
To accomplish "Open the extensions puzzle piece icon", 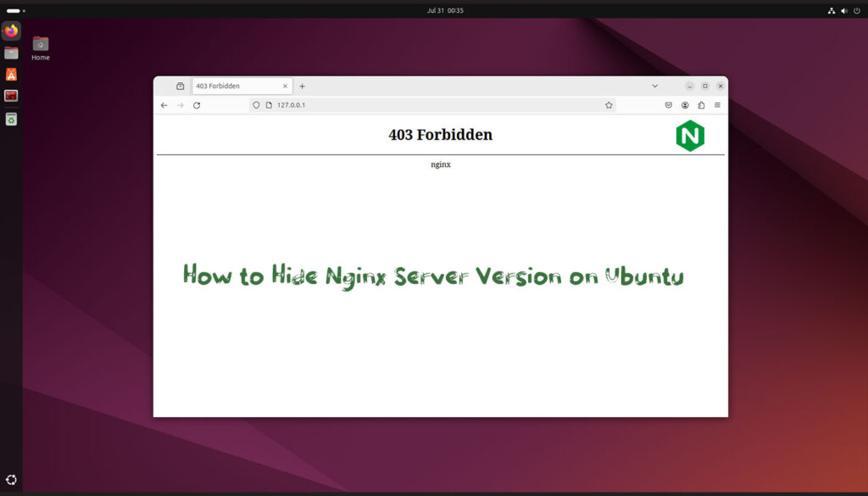I will [x=701, y=105].
